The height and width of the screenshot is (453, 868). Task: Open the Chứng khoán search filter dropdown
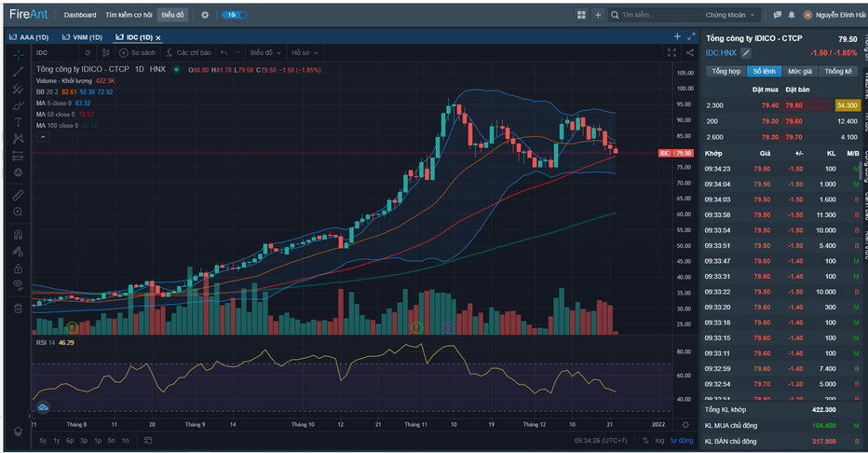point(731,15)
